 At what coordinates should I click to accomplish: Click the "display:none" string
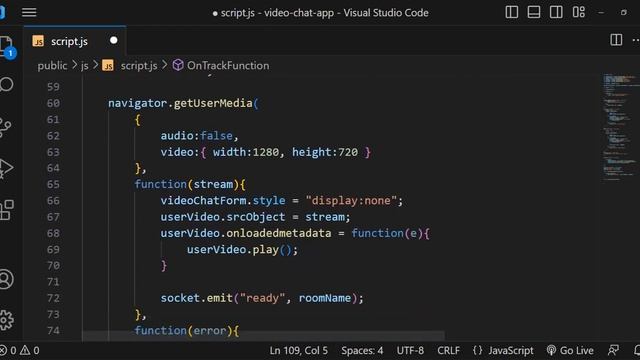click(x=351, y=201)
